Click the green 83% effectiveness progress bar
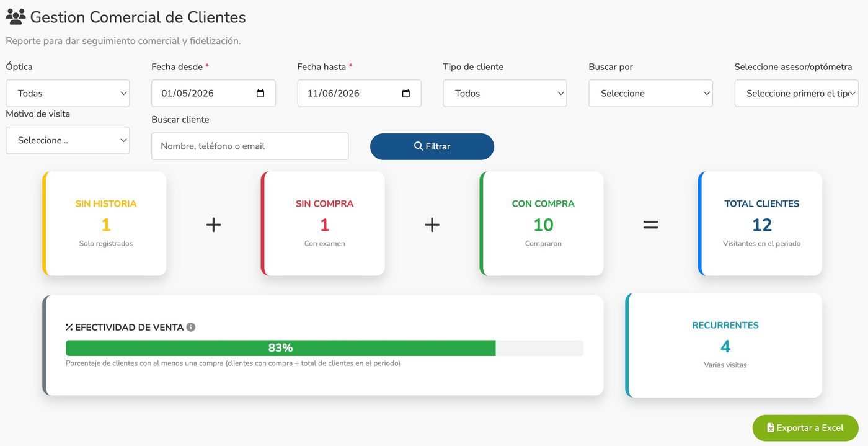 [x=280, y=348]
